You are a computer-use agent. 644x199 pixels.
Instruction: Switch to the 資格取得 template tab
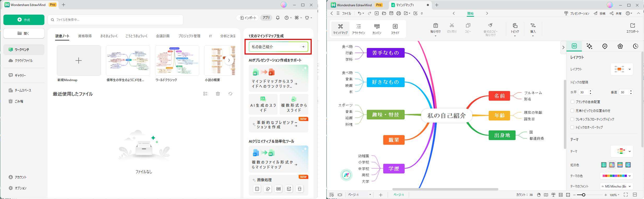pyautogui.click(x=85, y=36)
